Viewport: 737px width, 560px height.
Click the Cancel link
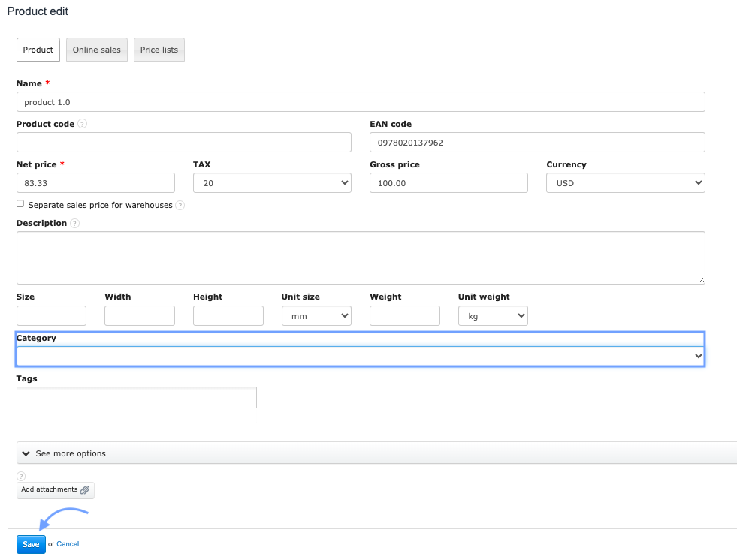click(x=68, y=544)
